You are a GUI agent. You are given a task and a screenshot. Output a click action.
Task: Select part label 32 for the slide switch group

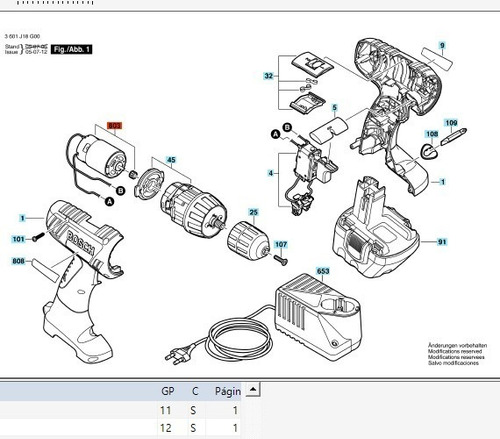[x=268, y=76]
